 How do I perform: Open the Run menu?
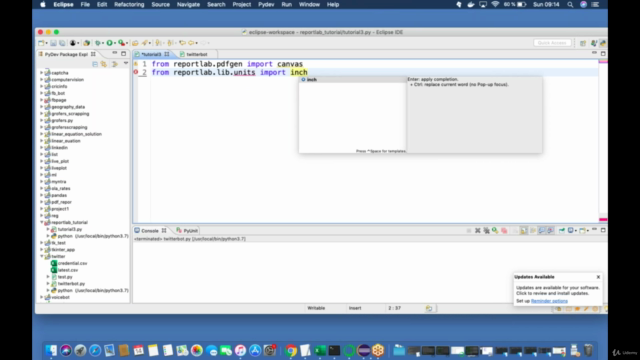pos(287,4)
